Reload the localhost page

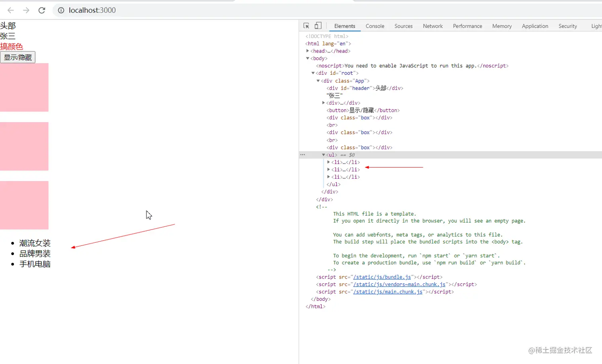coord(42,10)
